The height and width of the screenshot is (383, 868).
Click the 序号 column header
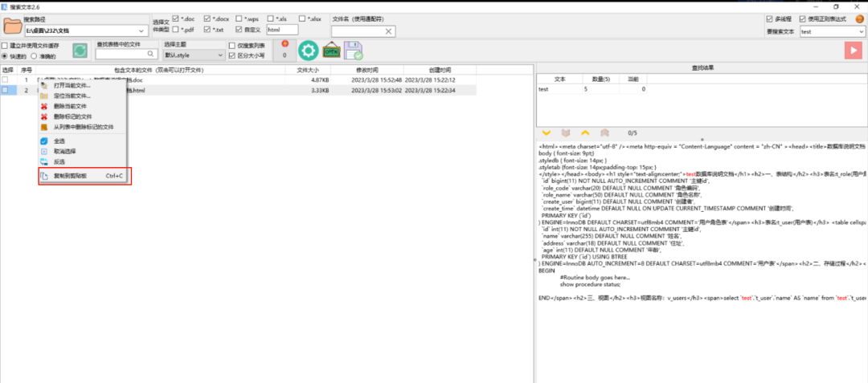[26, 70]
